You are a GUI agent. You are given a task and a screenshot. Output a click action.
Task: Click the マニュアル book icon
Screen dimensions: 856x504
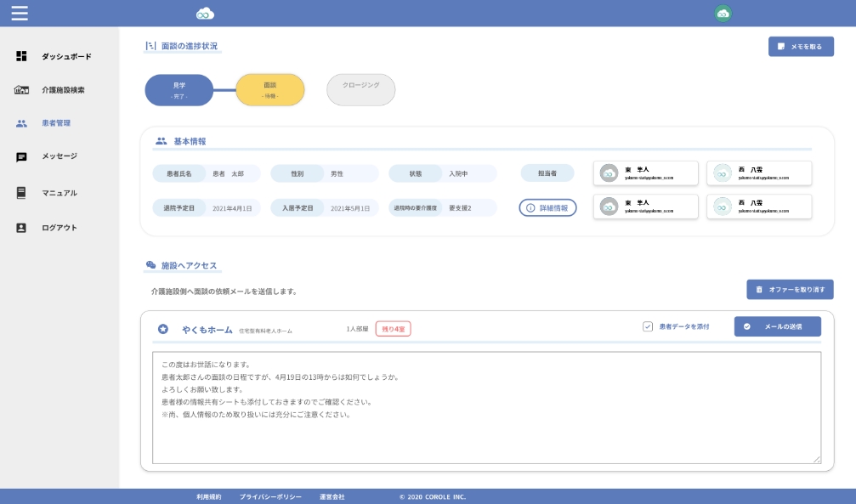pos(22,193)
